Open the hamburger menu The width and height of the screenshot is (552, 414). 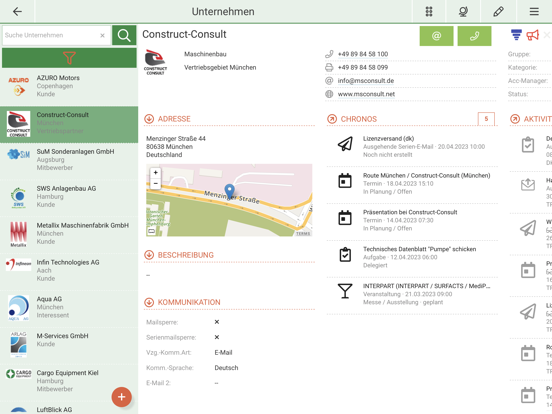[534, 12]
